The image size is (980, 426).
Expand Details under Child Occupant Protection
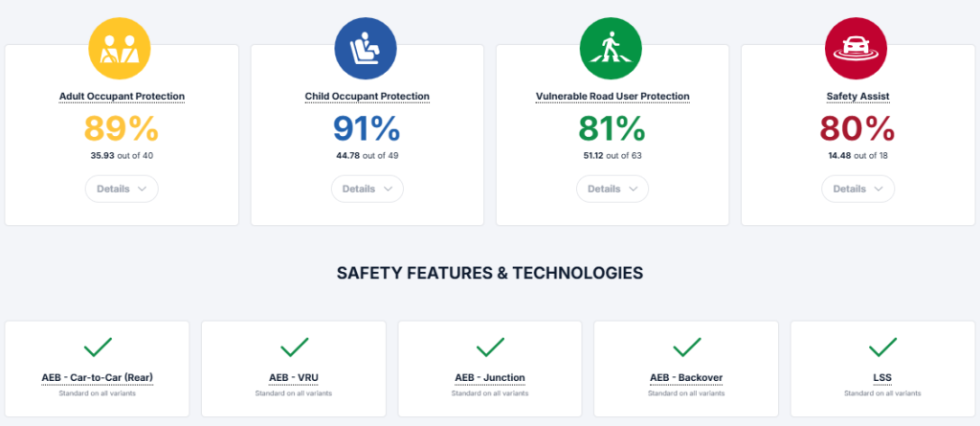point(367,189)
